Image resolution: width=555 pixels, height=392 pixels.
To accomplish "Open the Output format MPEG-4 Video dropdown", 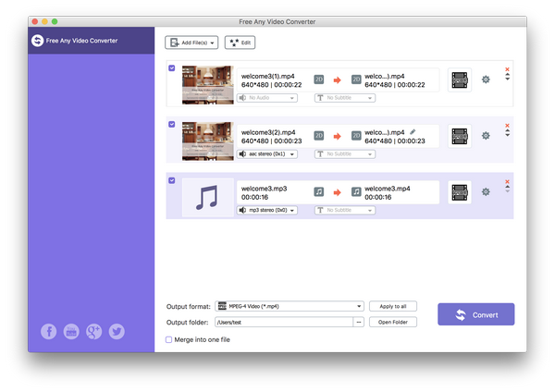I will 290,306.
